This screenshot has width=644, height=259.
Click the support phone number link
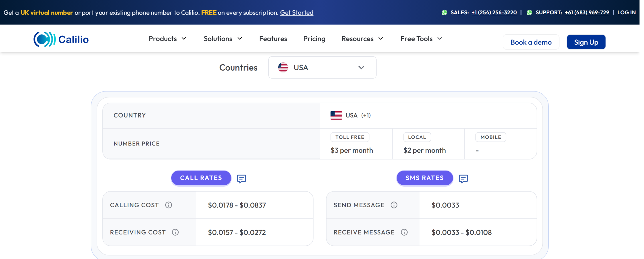tap(587, 13)
